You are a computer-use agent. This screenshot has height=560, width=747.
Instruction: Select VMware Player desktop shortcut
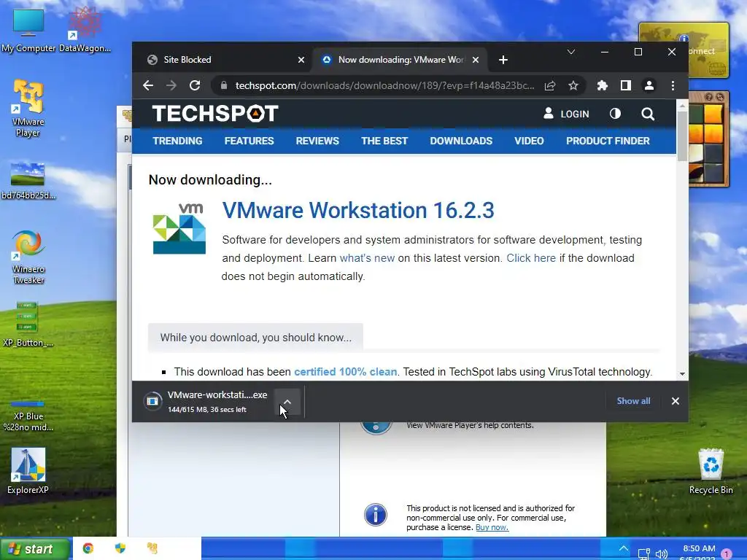(x=28, y=109)
